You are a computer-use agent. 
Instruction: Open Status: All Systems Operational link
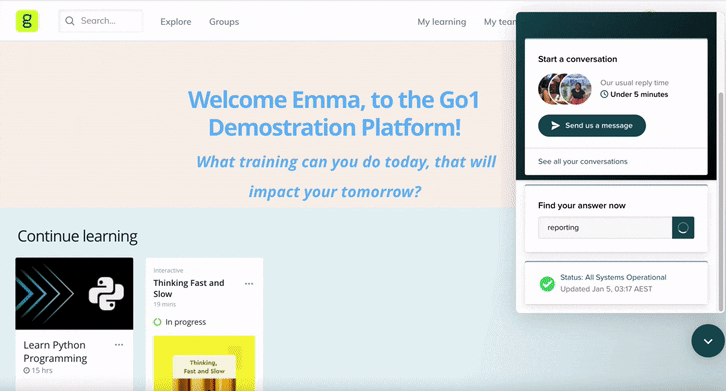[x=613, y=277]
